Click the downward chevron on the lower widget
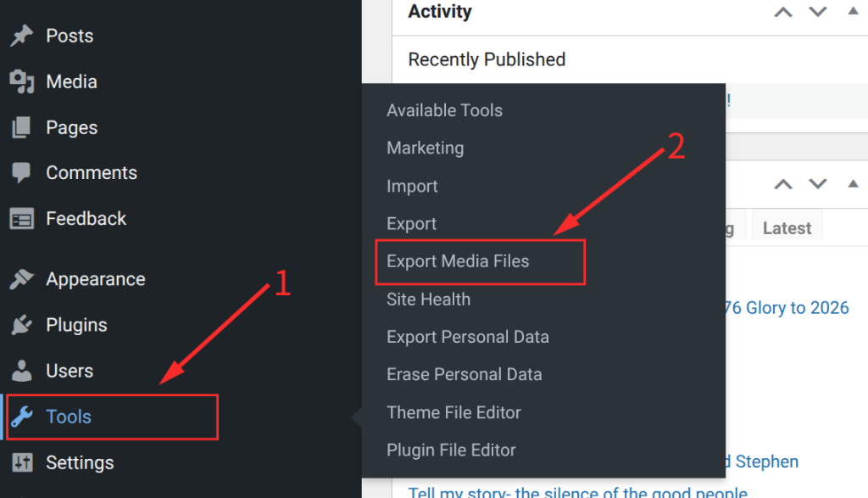Viewport: 868px width, 498px height. (816, 183)
